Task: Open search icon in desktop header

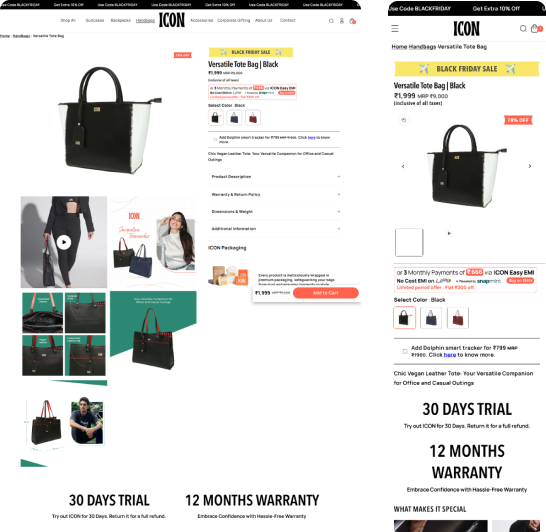Action: pyautogui.click(x=331, y=21)
